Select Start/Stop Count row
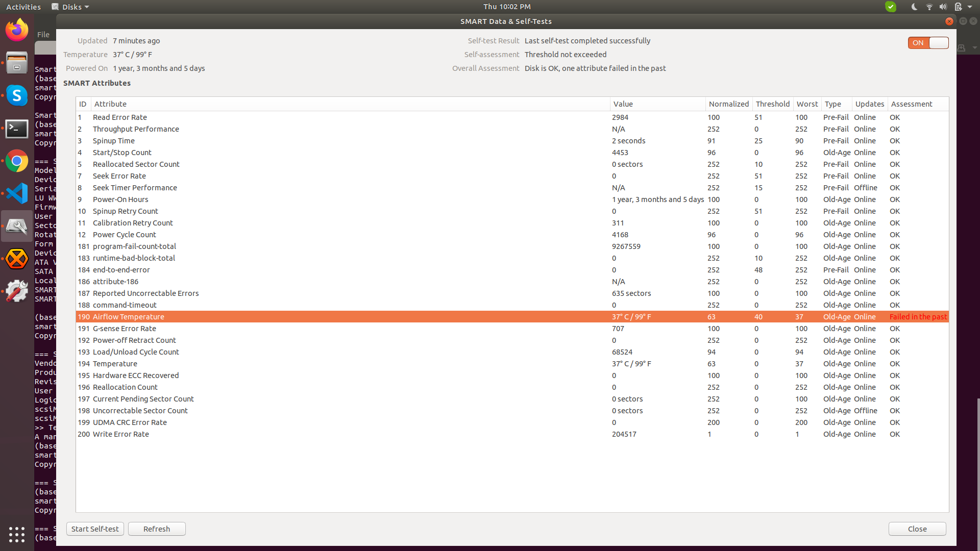This screenshot has width=980, height=551. click(x=512, y=153)
